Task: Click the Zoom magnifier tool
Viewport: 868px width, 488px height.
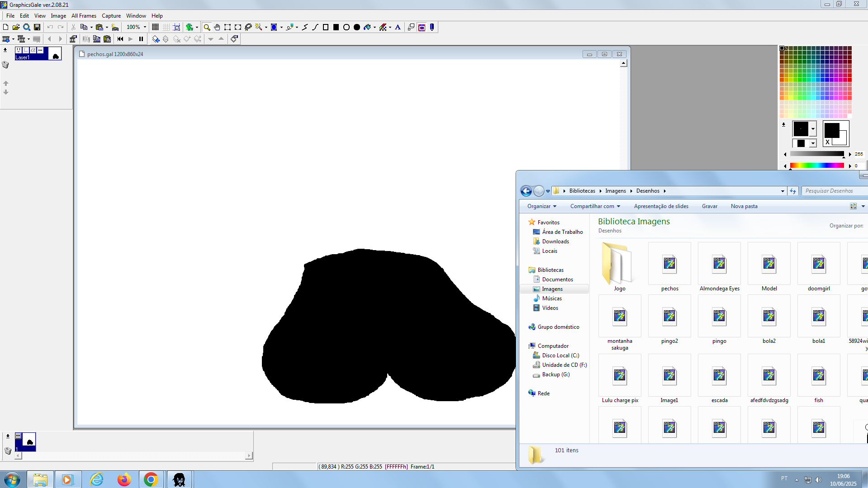Action: (207, 27)
